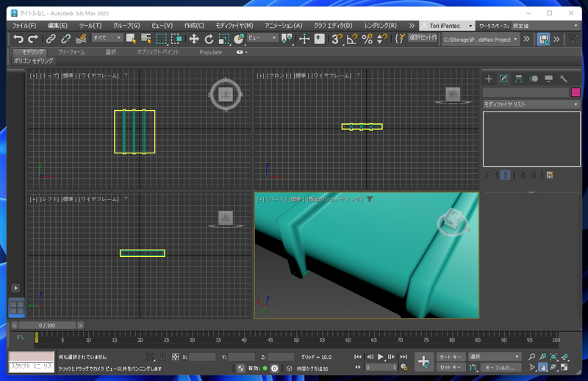Open the 編集(E) menu
Image resolution: width=588 pixels, height=381 pixels.
click(x=57, y=26)
